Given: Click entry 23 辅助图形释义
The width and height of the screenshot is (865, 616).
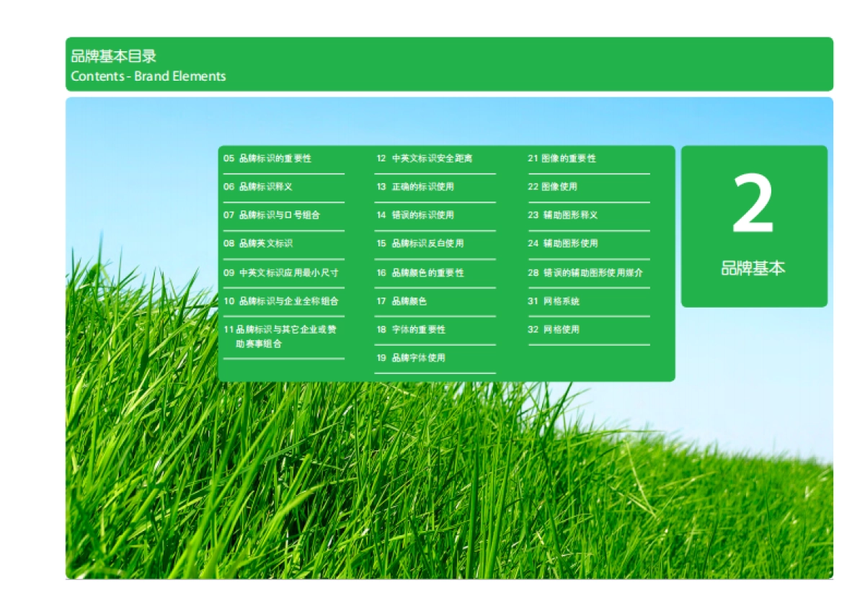Looking at the screenshot, I should click(x=563, y=215).
